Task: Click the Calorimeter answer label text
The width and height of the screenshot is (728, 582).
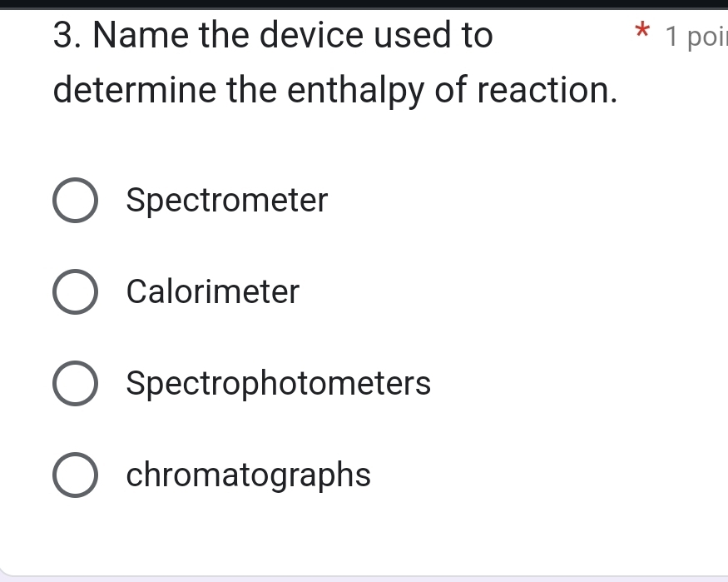Action: [213, 291]
